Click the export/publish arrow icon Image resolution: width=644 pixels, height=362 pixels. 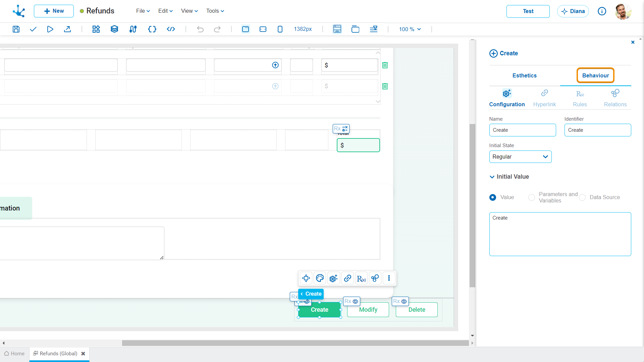[67, 29]
